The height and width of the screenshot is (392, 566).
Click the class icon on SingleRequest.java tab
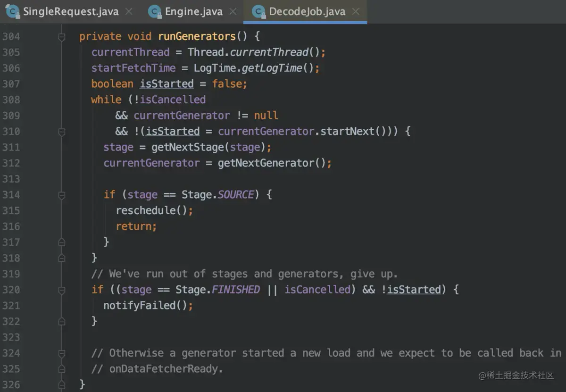[x=12, y=11]
